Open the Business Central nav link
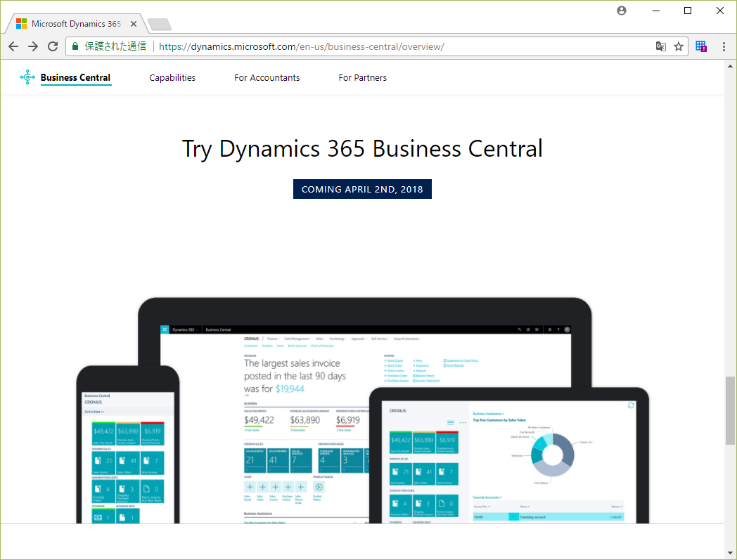Viewport: 737px width, 560px height. coord(75,77)
